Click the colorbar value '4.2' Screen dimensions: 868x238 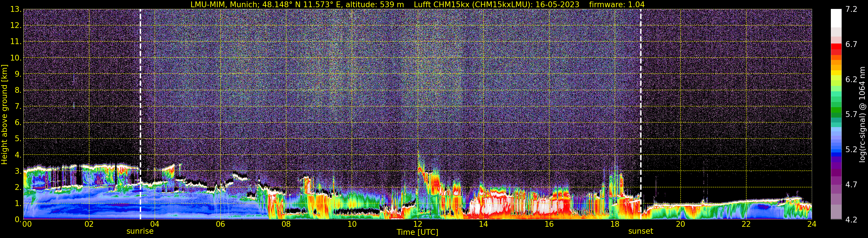[851, 220]
